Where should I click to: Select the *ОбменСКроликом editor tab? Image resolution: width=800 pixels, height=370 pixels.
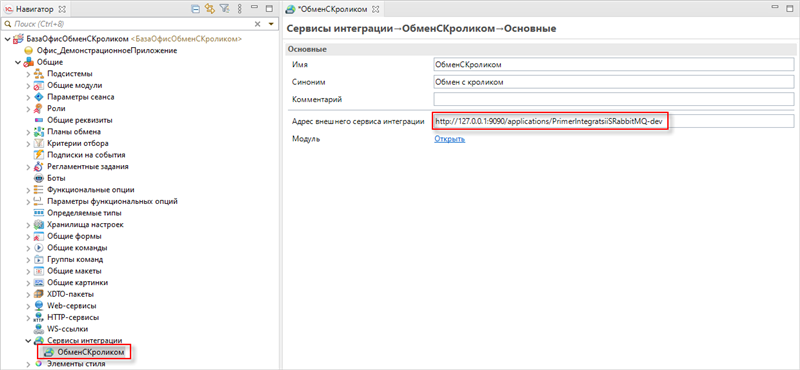coord(333,9)
